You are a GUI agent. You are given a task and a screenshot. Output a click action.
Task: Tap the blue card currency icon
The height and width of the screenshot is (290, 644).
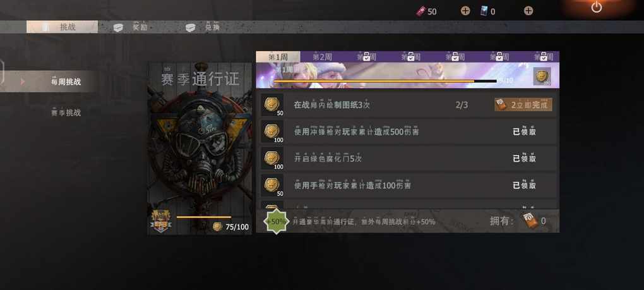pyautogui.click(x=485, y=11)
